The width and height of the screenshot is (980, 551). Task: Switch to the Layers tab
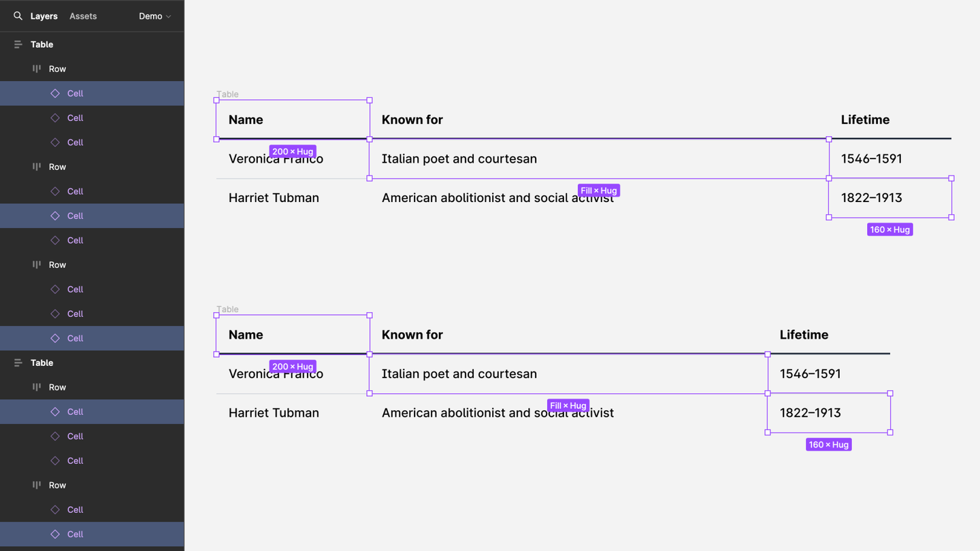pyautogui.click(x=44, y=16)
